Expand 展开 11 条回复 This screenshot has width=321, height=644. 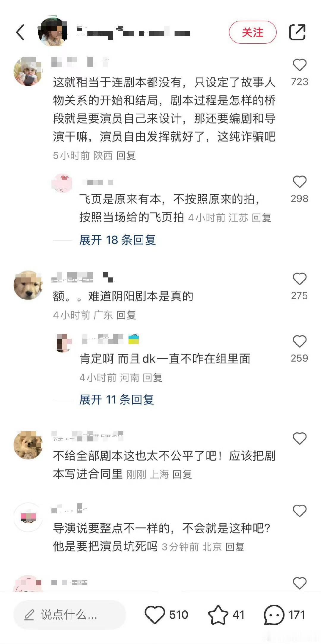117,399
